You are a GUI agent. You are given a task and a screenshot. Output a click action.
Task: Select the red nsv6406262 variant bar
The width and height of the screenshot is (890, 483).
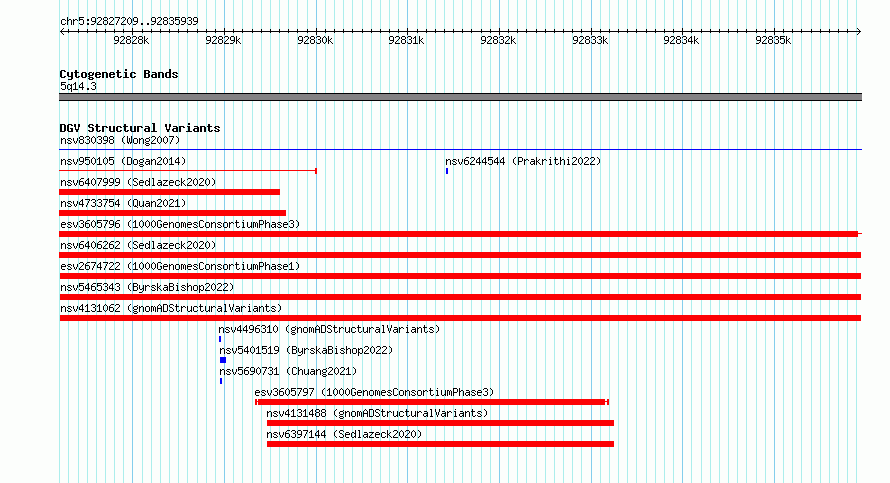coord(460,255)
